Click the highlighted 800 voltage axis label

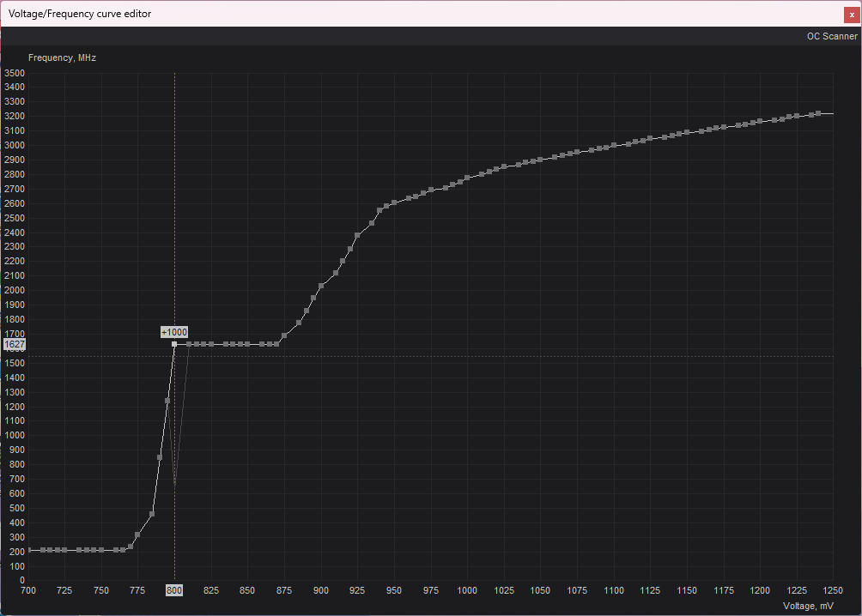click(x=174, y=591)
